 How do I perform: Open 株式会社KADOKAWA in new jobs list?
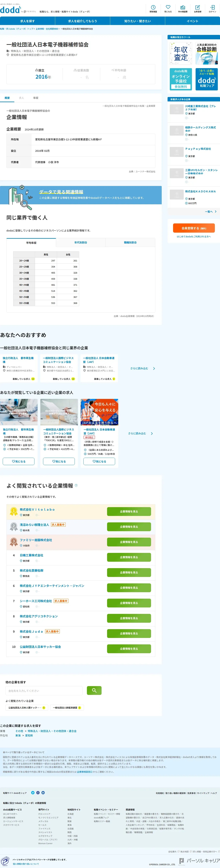pyautogui.click(x=201, y=191)
